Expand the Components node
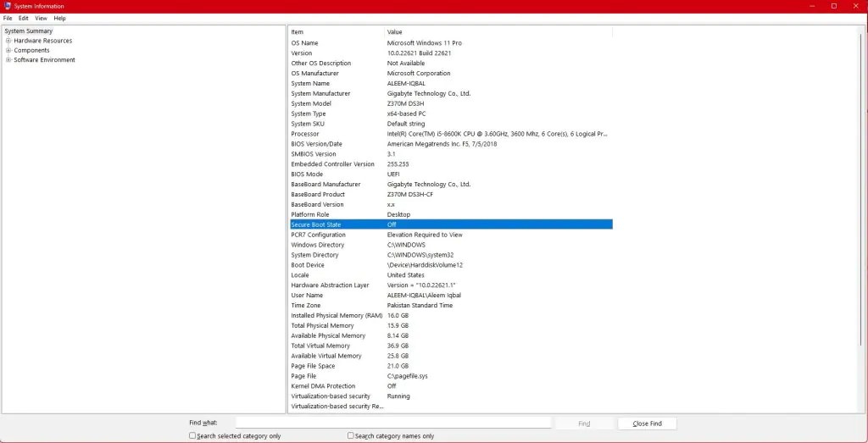The image size is (868, 443). [8, 50]
